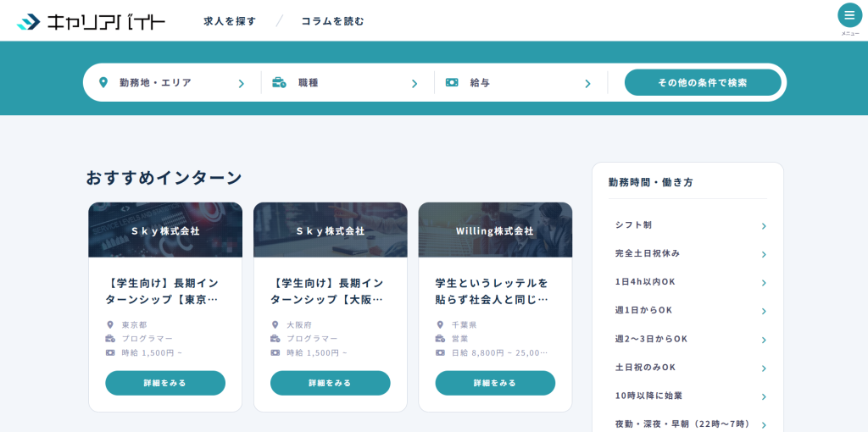Select the 土日祝のみOK label text
This screenshot has height=432, width=868.
645,368
